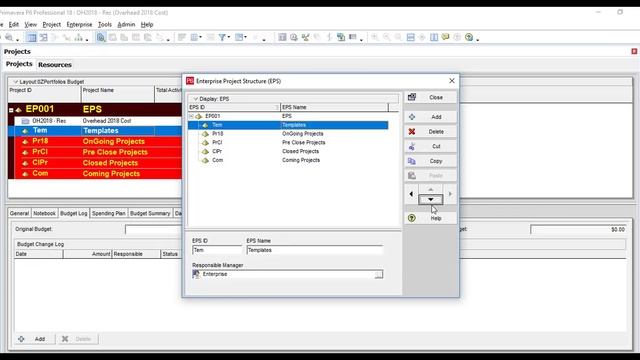Viewport: 640px width, 360px height.
Task: Click the Project Name column header
Action: pyautogui.click(x=118, y=94)
